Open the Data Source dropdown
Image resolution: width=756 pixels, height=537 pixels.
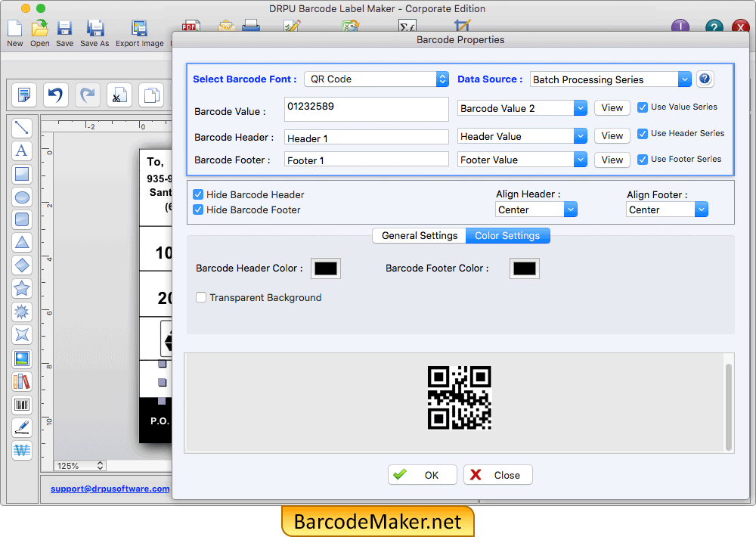tap(610, 79)
